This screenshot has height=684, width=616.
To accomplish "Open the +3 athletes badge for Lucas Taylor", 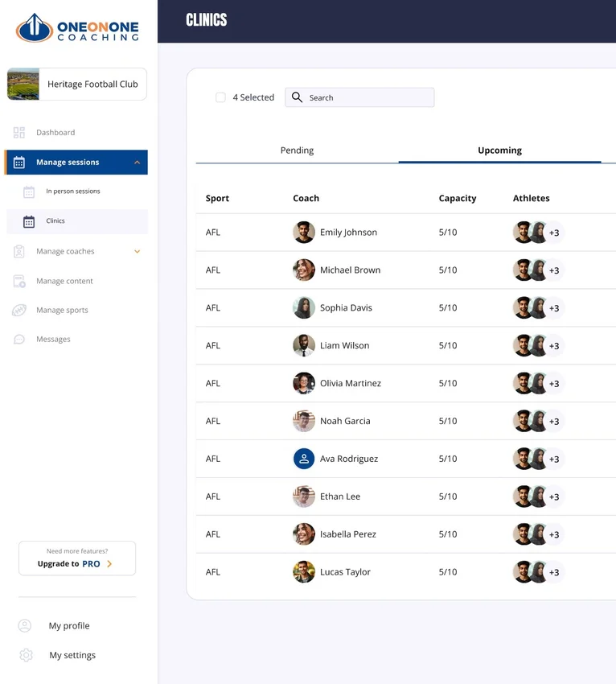I will click(554, 572).
